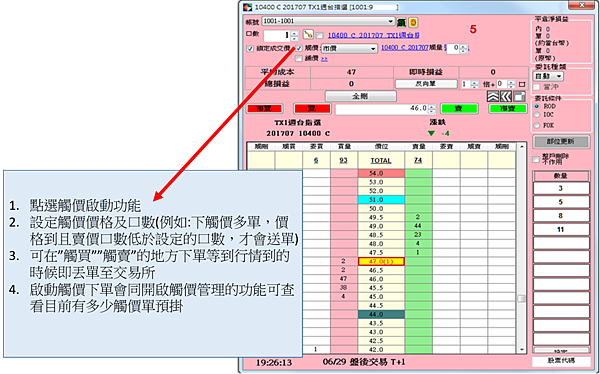Click the underlined 6 in order-buy column
This screenshot has height=374, width=600.
click(316, 160)
